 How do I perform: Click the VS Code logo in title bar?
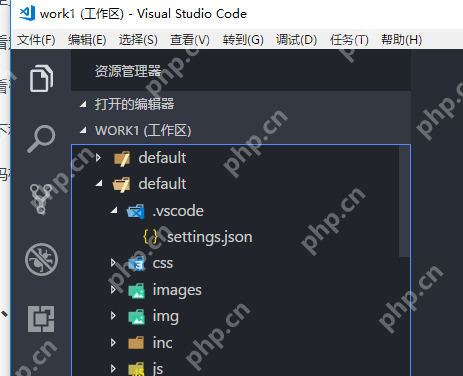(x=27, y=13)
